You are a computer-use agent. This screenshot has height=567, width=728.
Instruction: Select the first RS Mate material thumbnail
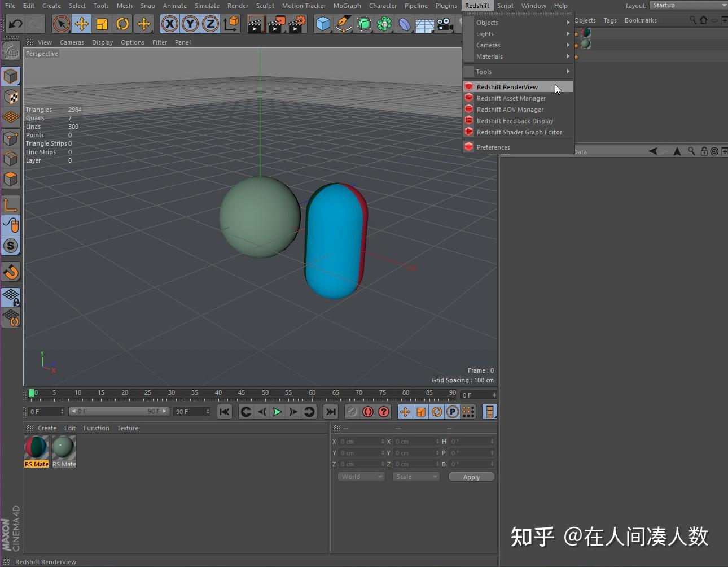36,447
